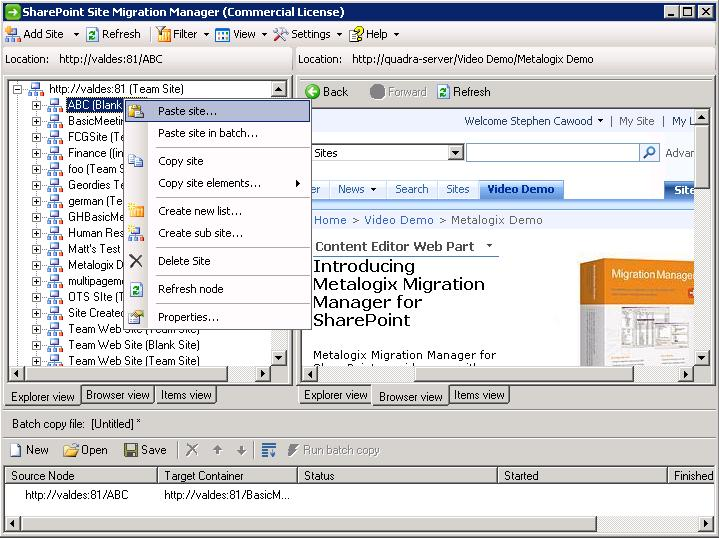Screen dimensions: 720x539
Task: Switch left pane to Browser view tab
Action: [x=118, y=395]
